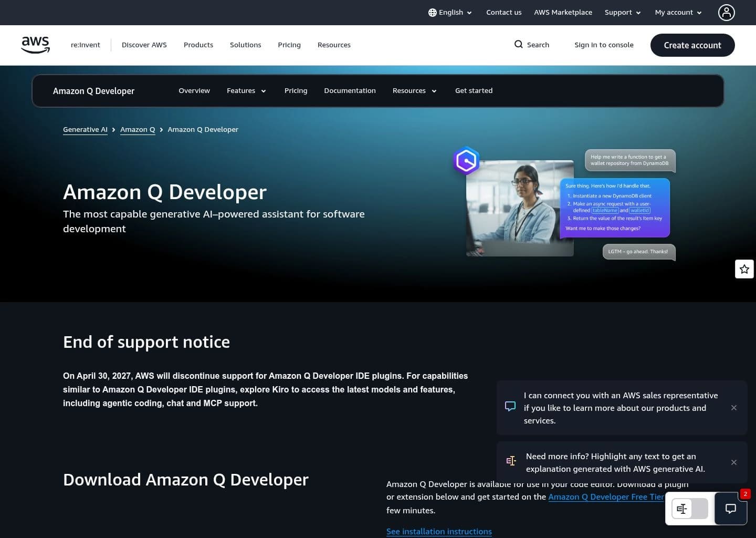Click Sign in to console
756x538 pixels.
(604, 45)
